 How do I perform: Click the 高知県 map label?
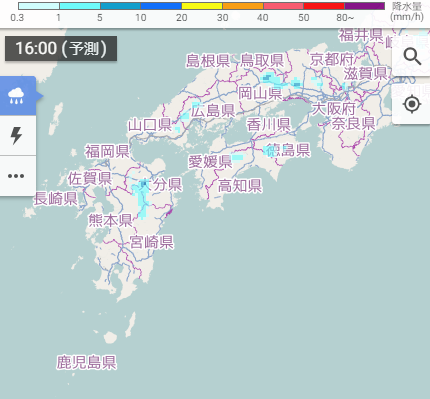pos(240,186)
